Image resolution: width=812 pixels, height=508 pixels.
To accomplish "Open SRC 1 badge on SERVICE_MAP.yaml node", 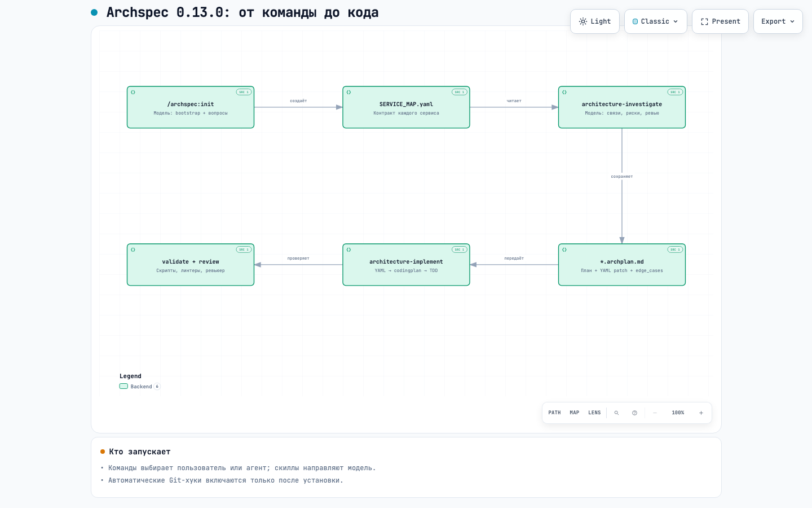I will coord(460,92).
